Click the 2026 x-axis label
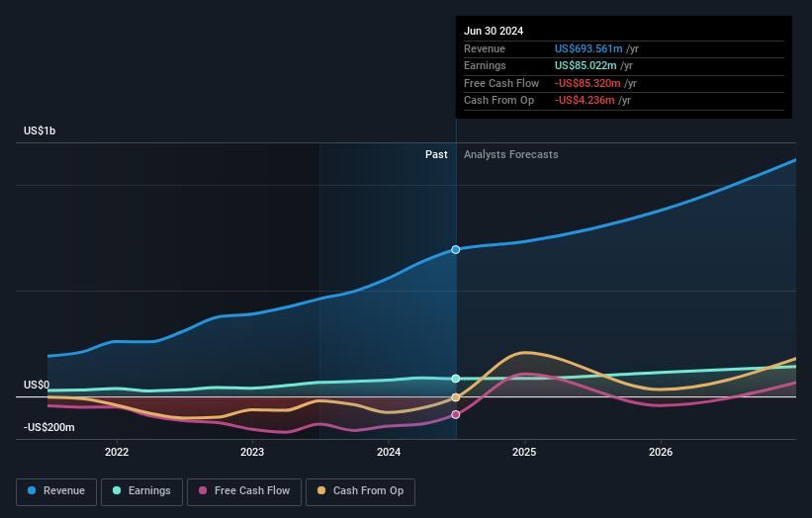The image size is (812, 518). 661,453
